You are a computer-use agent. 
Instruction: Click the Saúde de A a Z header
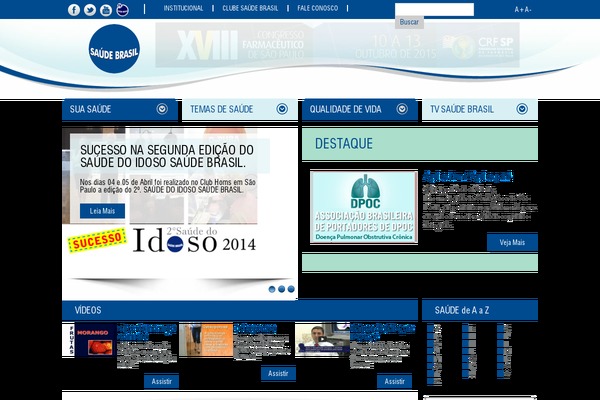(x=480, y=310)
